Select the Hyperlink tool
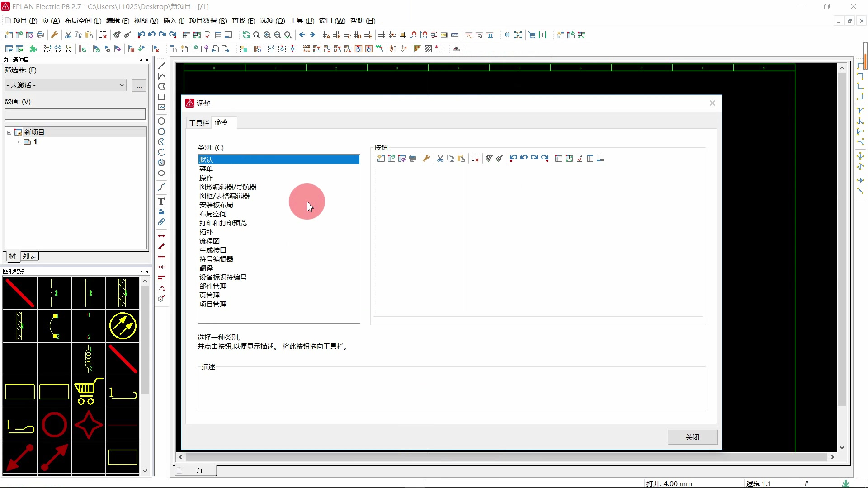The image size is (868, 488). pos(161,221)
